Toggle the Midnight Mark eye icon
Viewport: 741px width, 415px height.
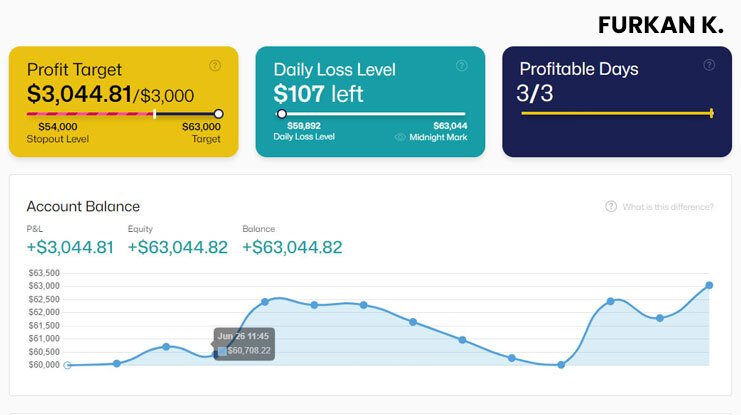tap(400, 137)
